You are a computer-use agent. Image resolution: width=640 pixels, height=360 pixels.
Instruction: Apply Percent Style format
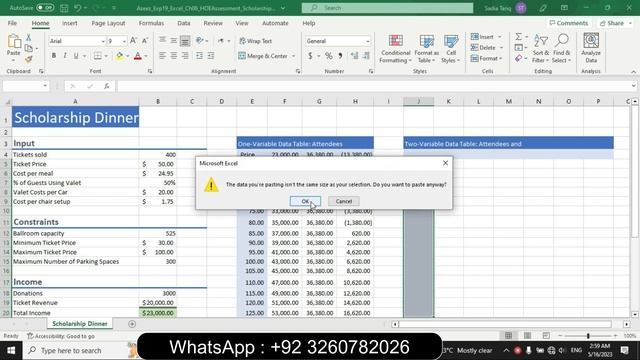(x=329, y=56)
